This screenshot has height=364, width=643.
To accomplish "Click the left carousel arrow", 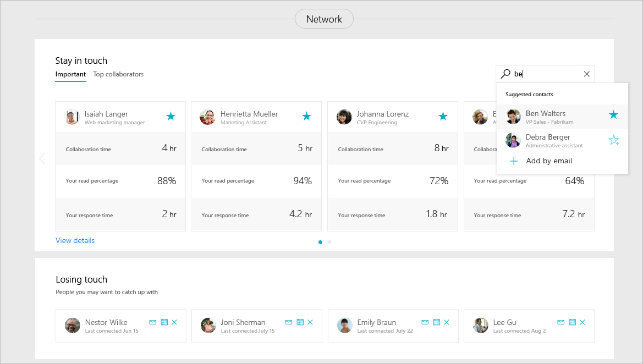I will point(42,158).
